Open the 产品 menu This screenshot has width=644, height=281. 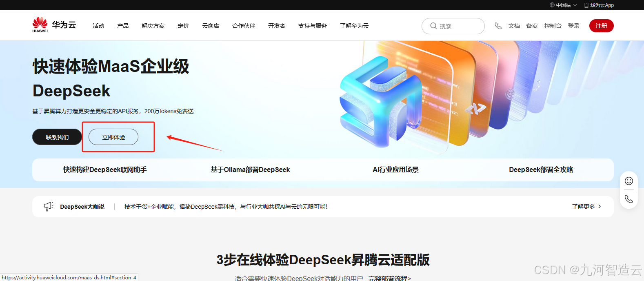coord(123,26)
